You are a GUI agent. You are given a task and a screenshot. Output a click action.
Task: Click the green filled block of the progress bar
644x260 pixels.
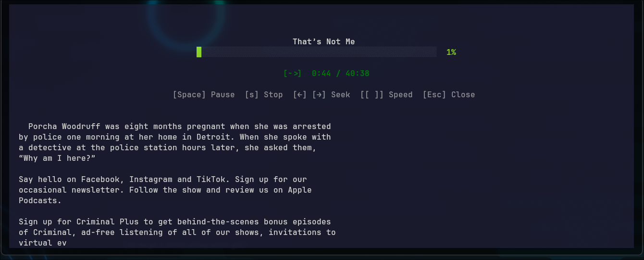pos(199,52)
